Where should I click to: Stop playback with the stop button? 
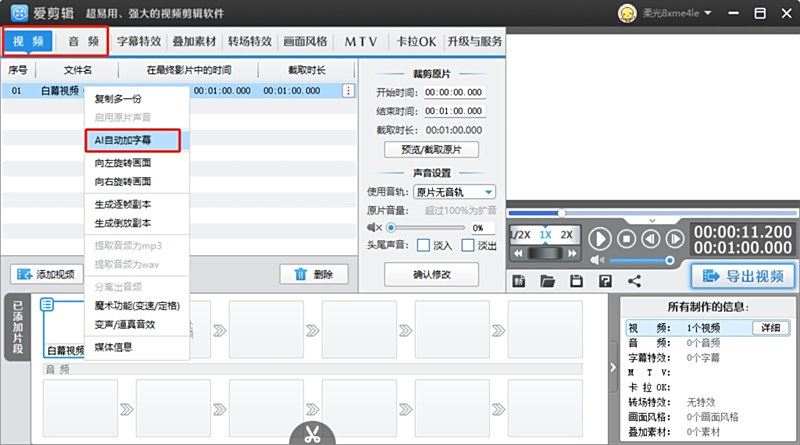tap(627, 239)
